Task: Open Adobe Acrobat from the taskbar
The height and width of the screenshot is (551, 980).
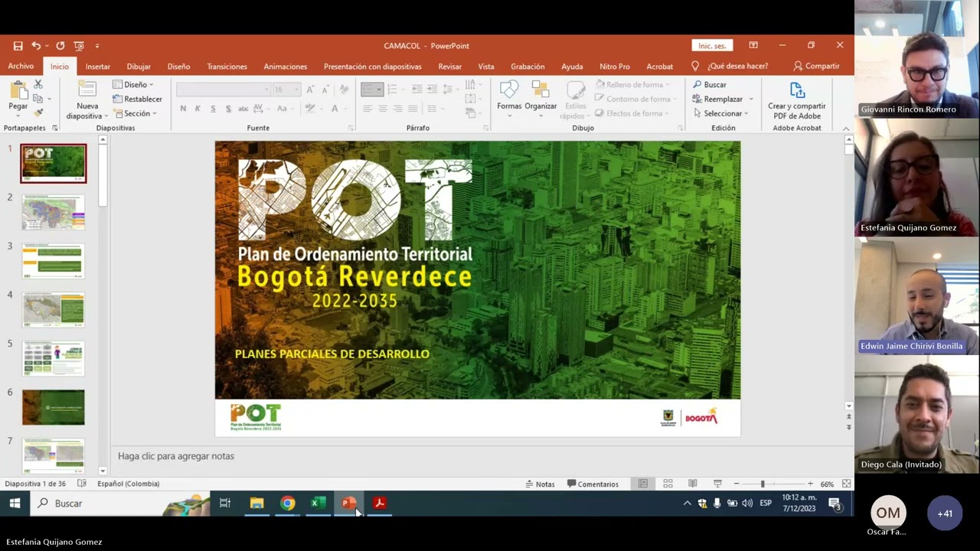Action: pyautogui.click(x=379, y=503)
